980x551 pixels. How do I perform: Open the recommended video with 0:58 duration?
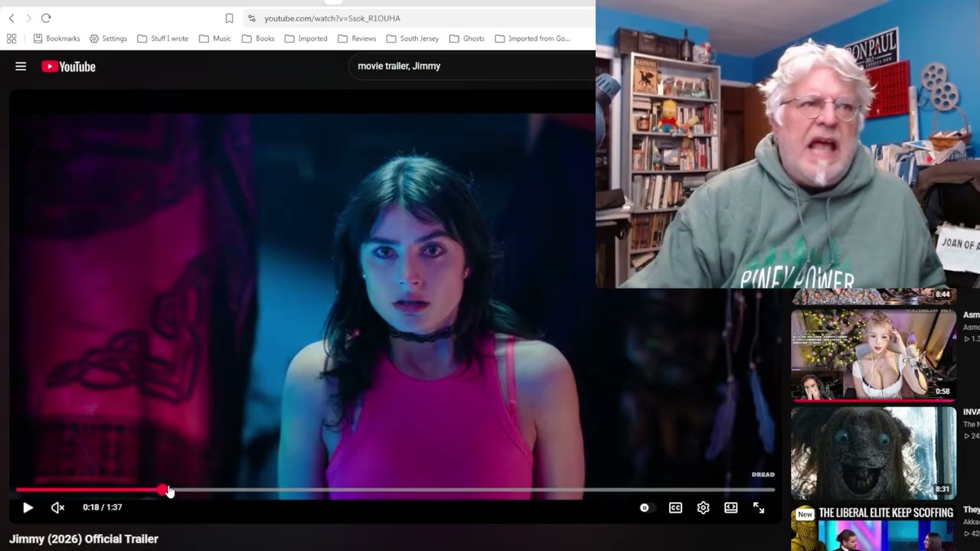click(874, 354)
